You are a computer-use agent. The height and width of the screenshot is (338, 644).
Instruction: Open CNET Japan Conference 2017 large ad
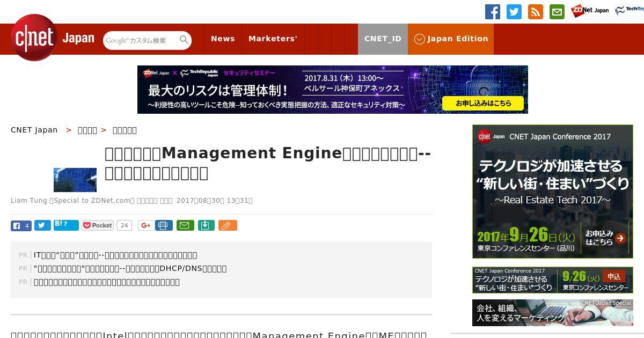coord(553,192)
